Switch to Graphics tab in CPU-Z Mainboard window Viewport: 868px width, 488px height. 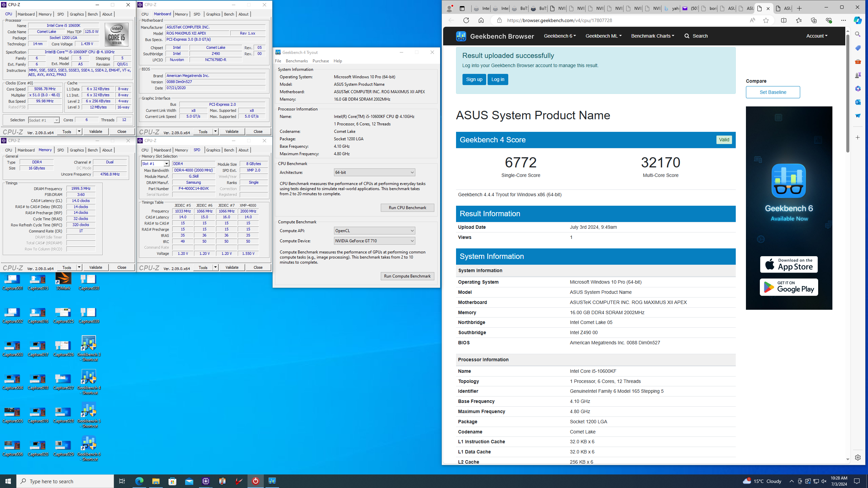(x=213, y=14)
